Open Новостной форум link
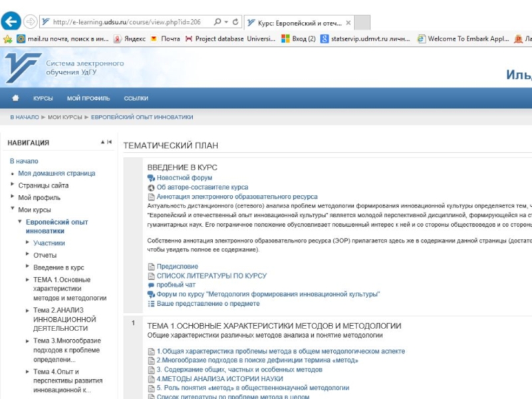The height and width of the screenshot is (399, 532). pos(184,178)
